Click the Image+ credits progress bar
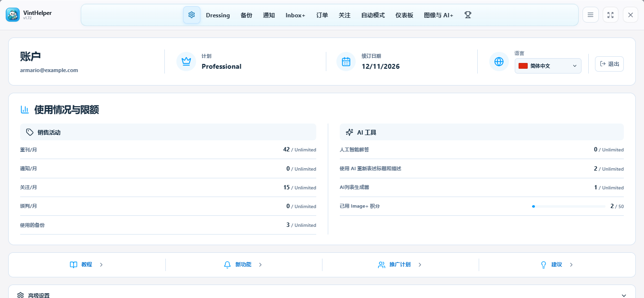This screenshot has height=298, width=644. click(569, 206)
